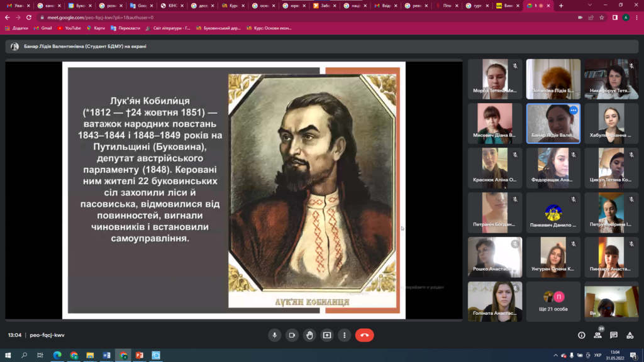
Task: Open the Карти bookmark
Action: [96, 28]
